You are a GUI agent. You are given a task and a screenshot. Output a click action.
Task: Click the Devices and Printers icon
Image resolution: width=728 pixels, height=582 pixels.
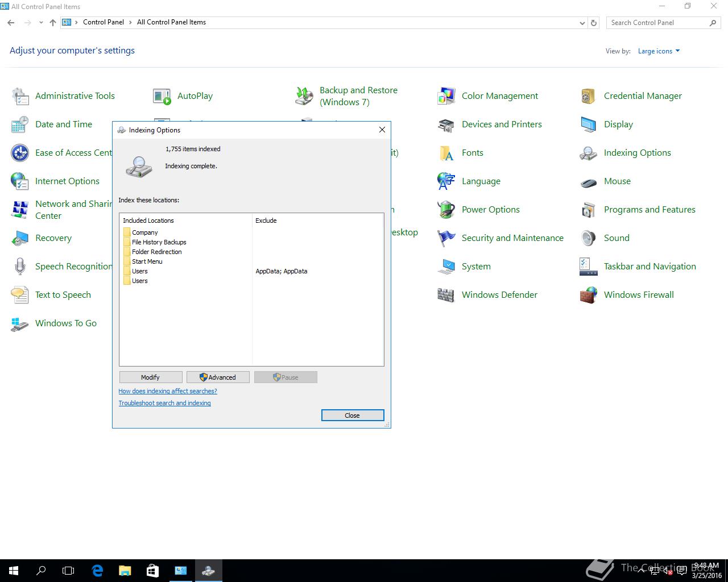[x=446, y=124]
